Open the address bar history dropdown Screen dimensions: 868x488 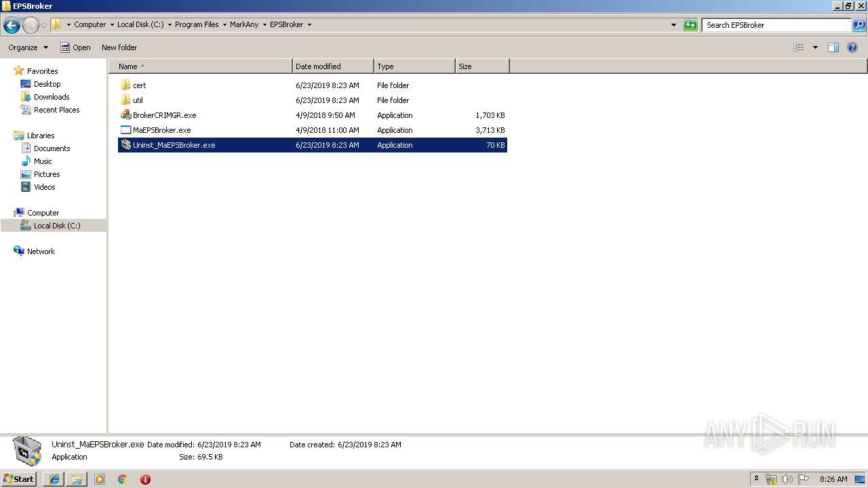(x=673, y=25)
